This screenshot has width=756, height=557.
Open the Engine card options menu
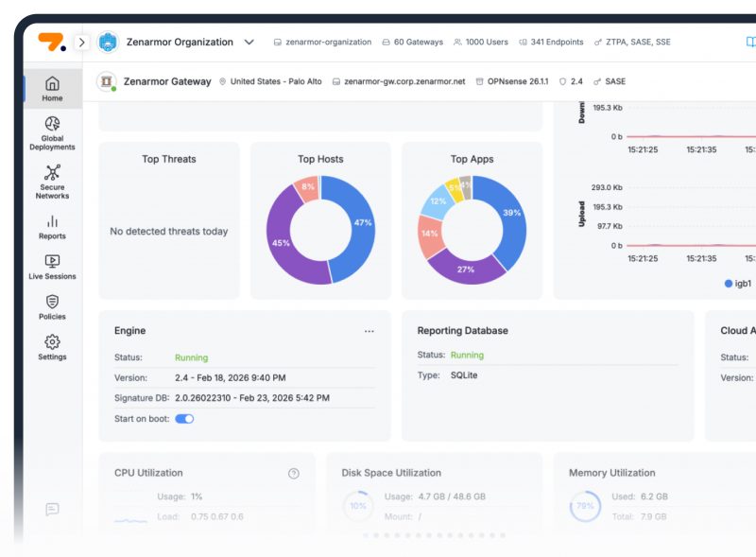369,331
